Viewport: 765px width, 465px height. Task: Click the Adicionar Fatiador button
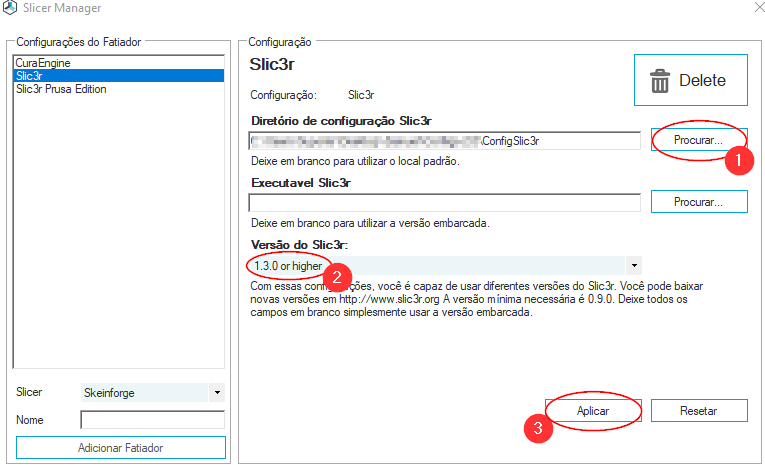121,447
